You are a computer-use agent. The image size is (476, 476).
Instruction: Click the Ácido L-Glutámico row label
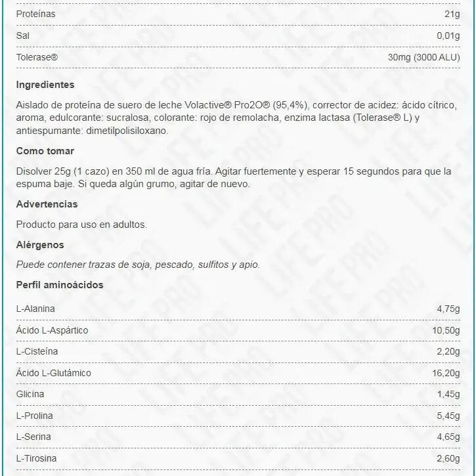(53, 373)
